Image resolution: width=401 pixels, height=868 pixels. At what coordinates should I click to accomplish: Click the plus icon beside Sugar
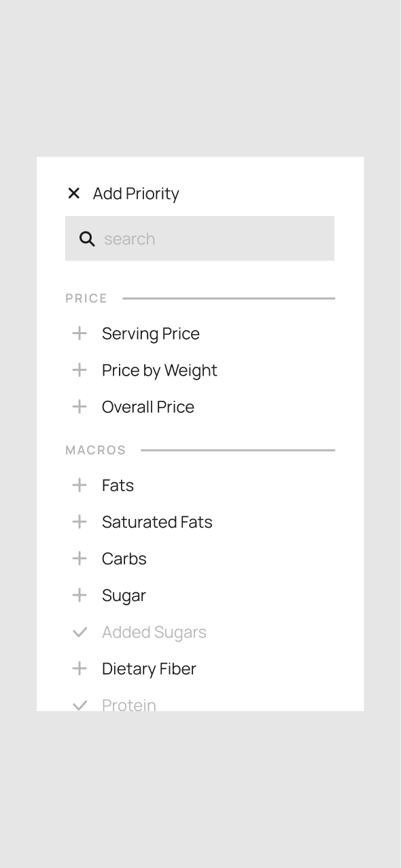[80, 595]
